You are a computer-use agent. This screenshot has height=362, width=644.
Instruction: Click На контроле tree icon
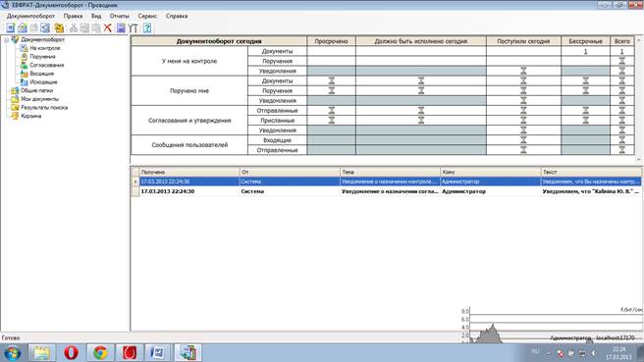click(24, 48)
